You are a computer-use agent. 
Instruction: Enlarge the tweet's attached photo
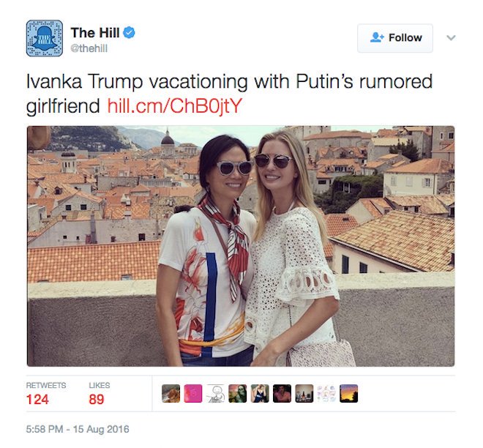tap(241, 246)
